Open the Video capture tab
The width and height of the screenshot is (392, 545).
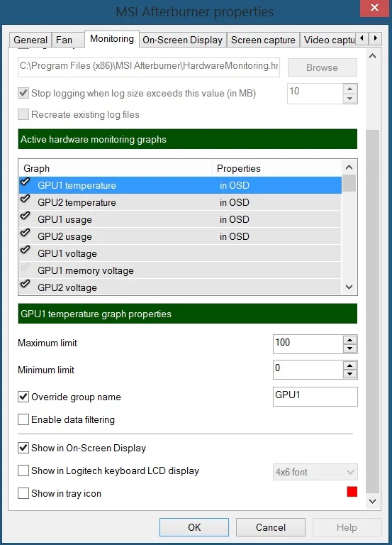click(x=327, y=40)
